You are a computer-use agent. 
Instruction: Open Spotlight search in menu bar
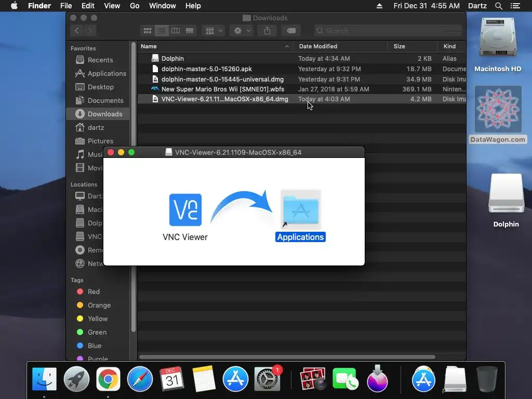[x=498, y=6]
